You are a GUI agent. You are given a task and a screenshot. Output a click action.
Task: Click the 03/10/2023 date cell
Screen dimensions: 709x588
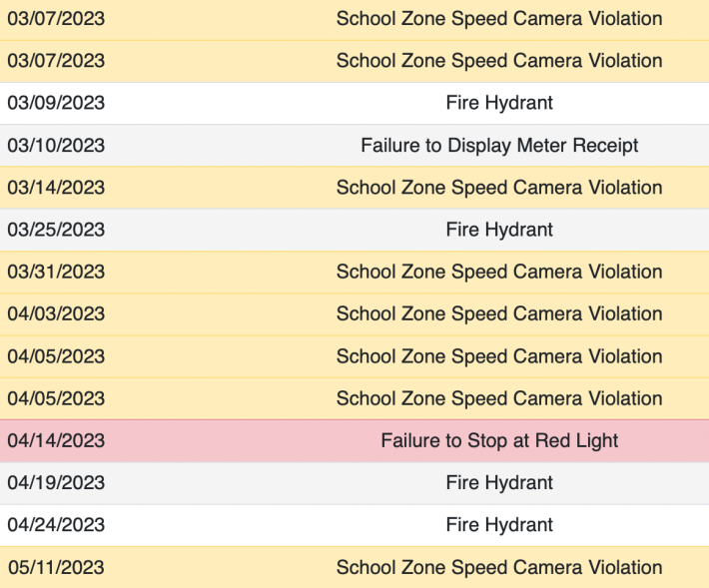[56, 146]
